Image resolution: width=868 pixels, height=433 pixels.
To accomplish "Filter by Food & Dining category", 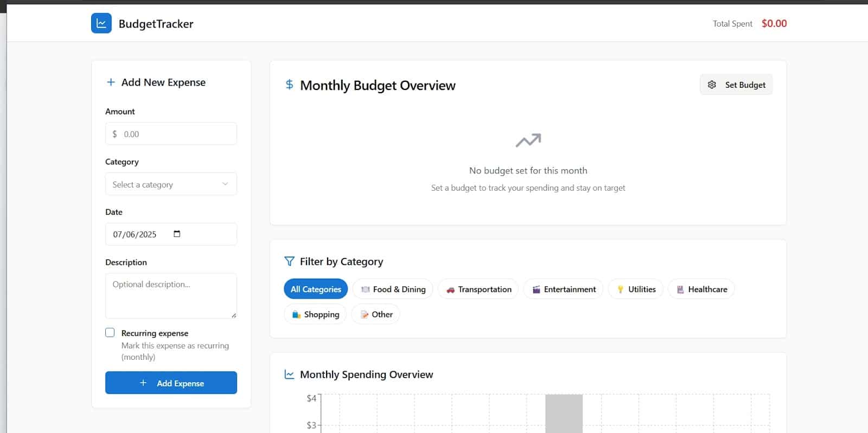I will click(x=393, y=289).
